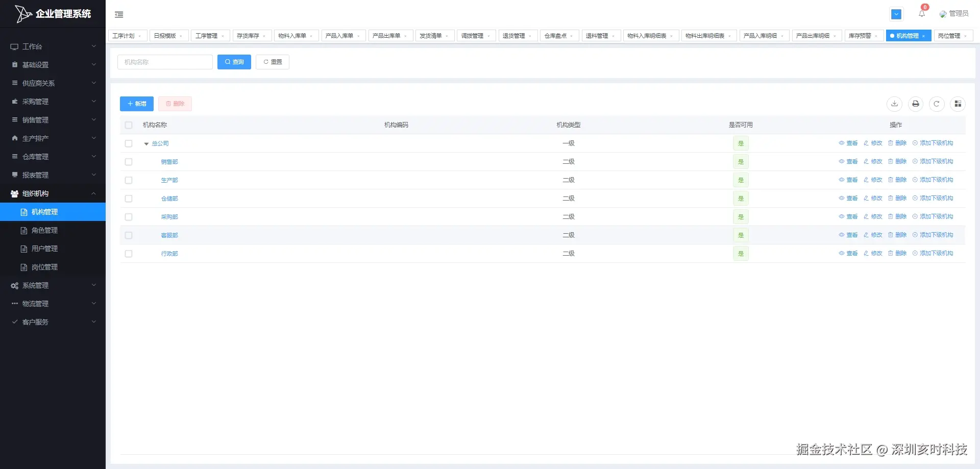Expand the 工作台 sidebar menu

click(x=53, y=46)
